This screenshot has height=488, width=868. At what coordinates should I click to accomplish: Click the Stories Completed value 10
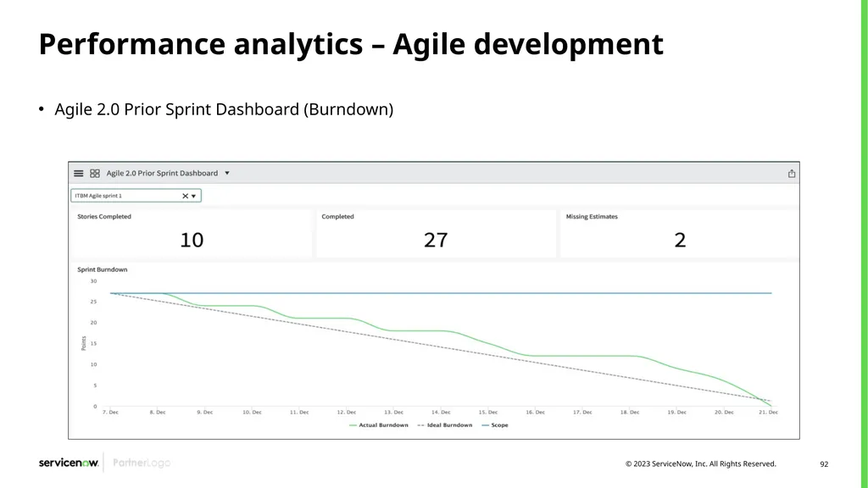pyautogui.click(x=192, y=240)
